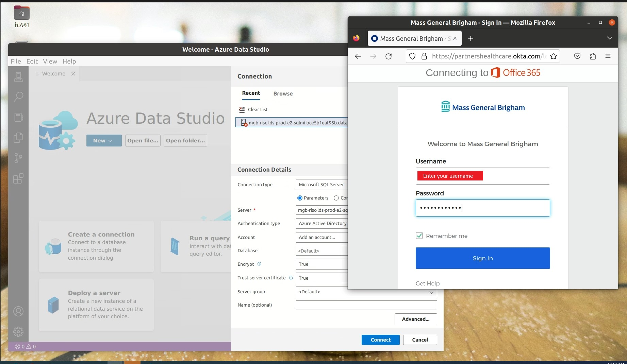Open Connections view in Azure Data Studio sidebar
The width and height of the screenshot is (627, 364).
pyautogui.click(x=18, y=76)
